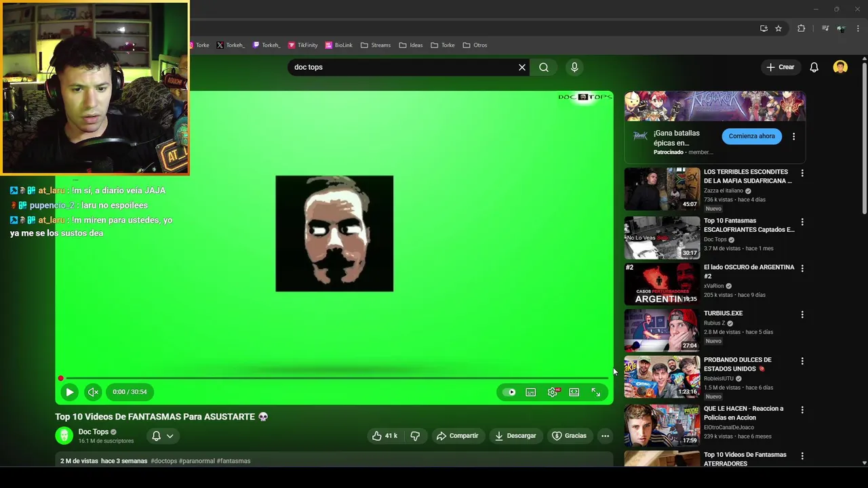Open the browser extensions puzzle icon
868x488 pixels.
point(801,28)
